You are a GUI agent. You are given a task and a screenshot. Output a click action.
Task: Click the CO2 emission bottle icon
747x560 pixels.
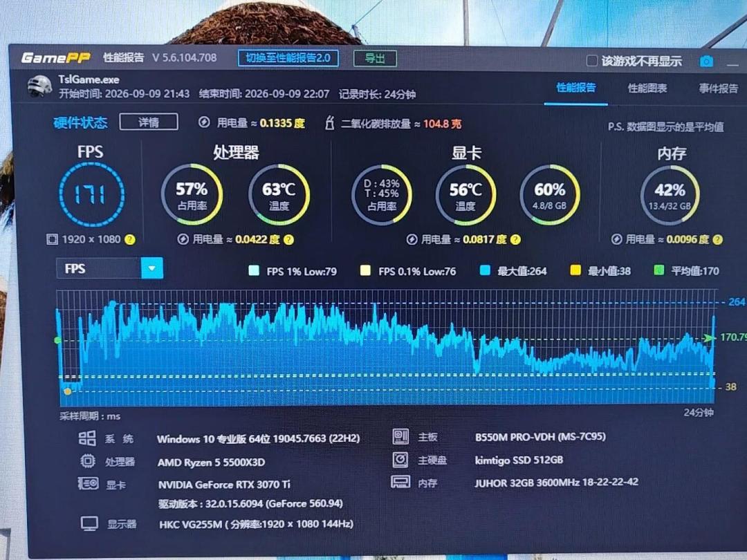coord(329,123)
